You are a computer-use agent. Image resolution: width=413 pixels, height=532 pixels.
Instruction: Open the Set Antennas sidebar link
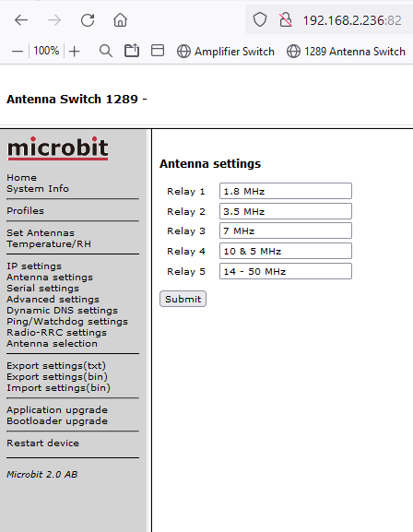click(41, 232)
